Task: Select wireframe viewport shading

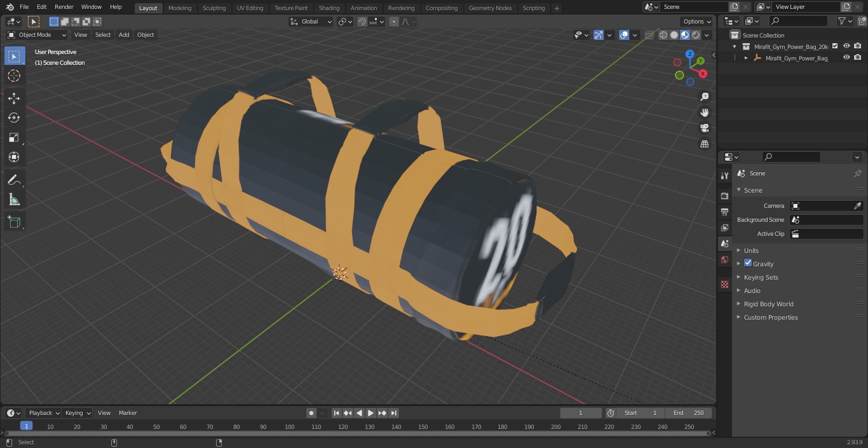Action: pyautogui.click(x=663, y=35)
